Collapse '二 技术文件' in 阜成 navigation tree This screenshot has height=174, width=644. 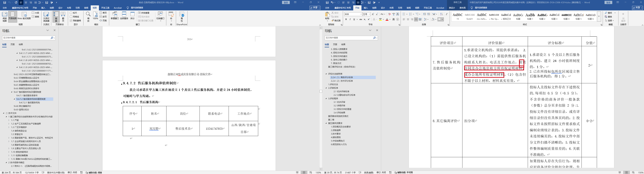tap(4, 113)
